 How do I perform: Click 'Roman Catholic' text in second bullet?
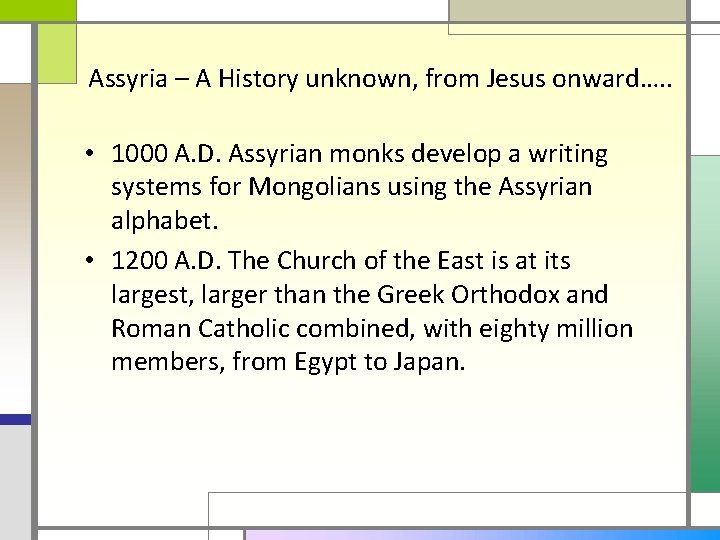click(200, 328)
